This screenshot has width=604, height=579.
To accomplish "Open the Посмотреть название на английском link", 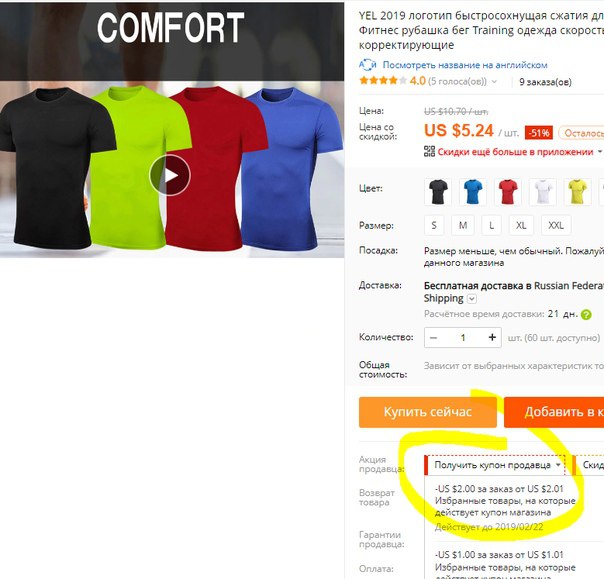I will (465, 65).
